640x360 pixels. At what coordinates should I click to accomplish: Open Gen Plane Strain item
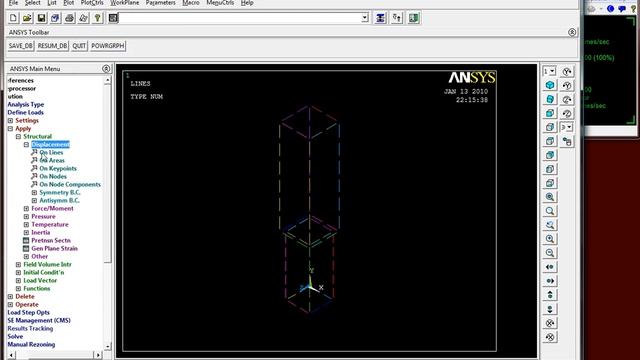[x=54, y=249]
